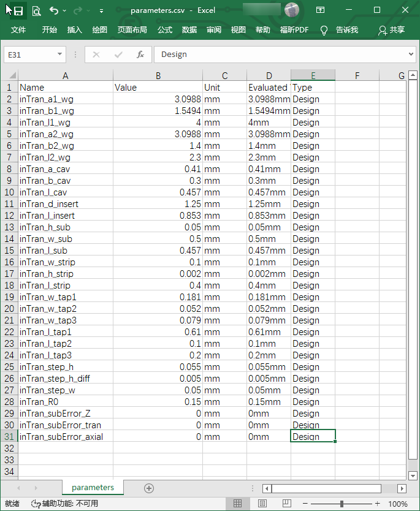The image size is (420, 511).
Task: Click the zoom slider handle
Action: [342, 504]
